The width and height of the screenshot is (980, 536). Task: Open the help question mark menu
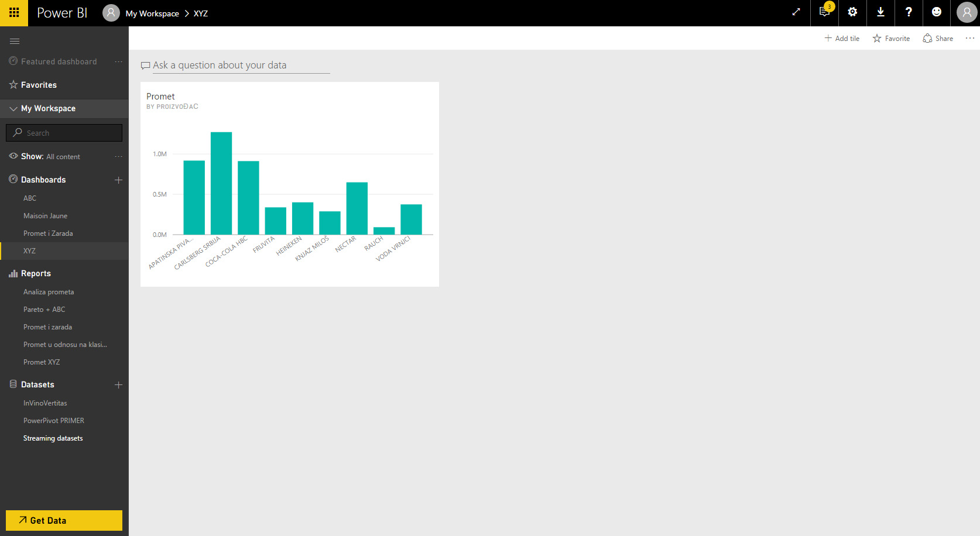click(x=909, y=12)
